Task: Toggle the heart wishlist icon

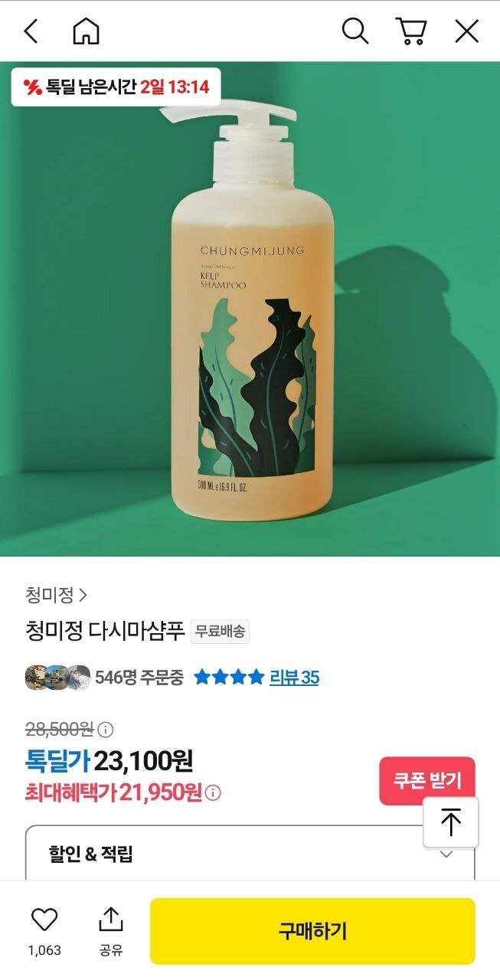Action: pos(44,920)
